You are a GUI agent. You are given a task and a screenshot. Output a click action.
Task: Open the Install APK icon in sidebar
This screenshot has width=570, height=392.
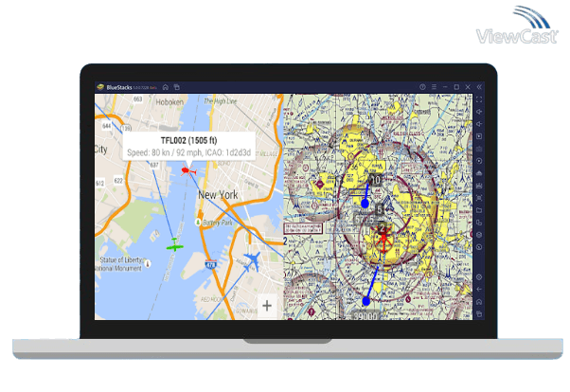(x=479, y=173)
